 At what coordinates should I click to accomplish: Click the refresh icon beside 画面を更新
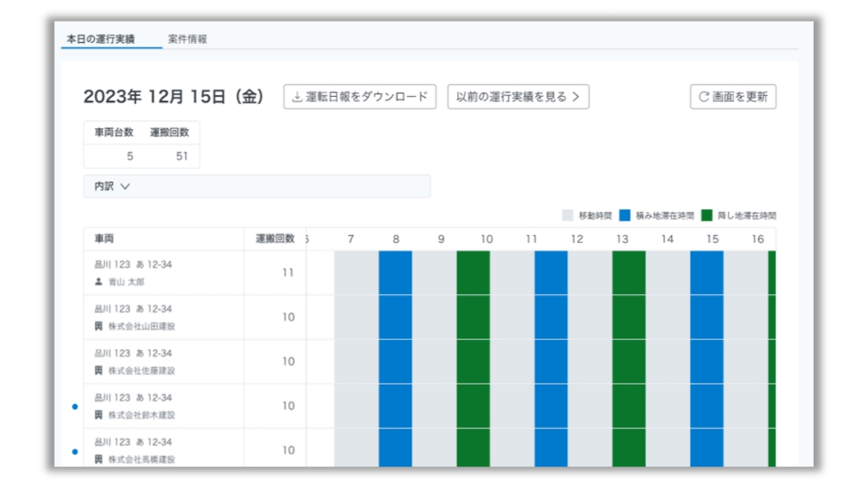coord(703,97)
